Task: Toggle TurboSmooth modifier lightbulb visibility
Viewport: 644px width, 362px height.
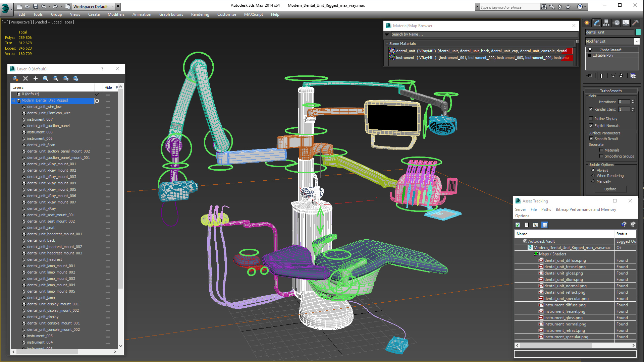Action: tap(590, 50)
